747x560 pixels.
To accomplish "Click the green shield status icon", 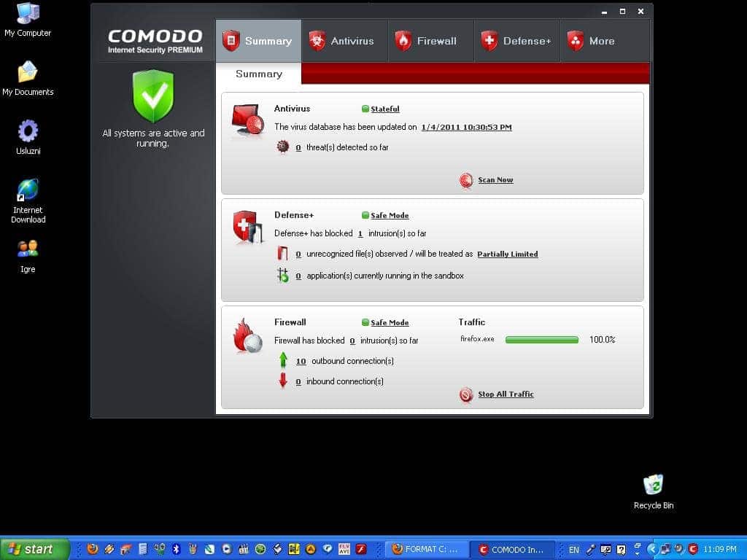I will click(153, 96).
